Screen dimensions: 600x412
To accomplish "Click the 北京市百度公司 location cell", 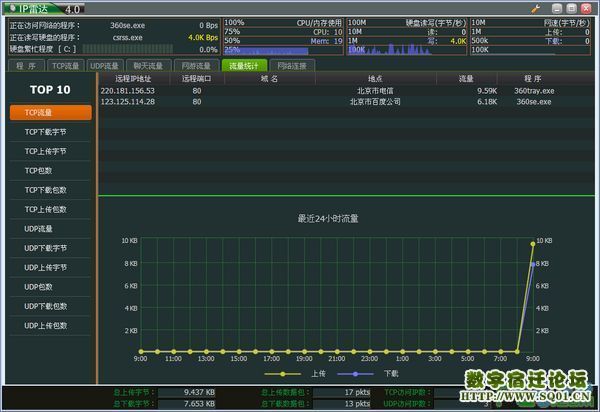I will [375, 102].
